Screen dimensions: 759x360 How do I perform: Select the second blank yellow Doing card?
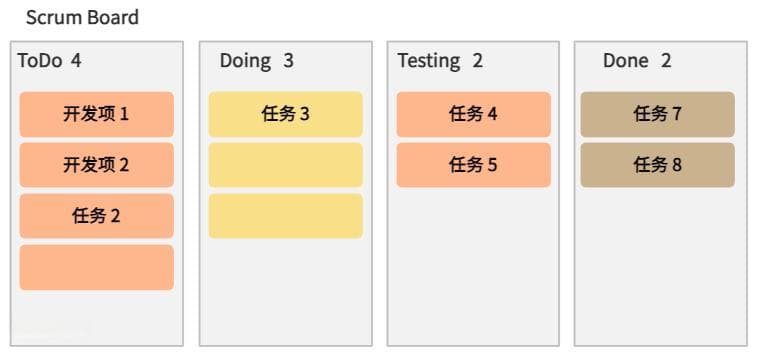point(286,165)
